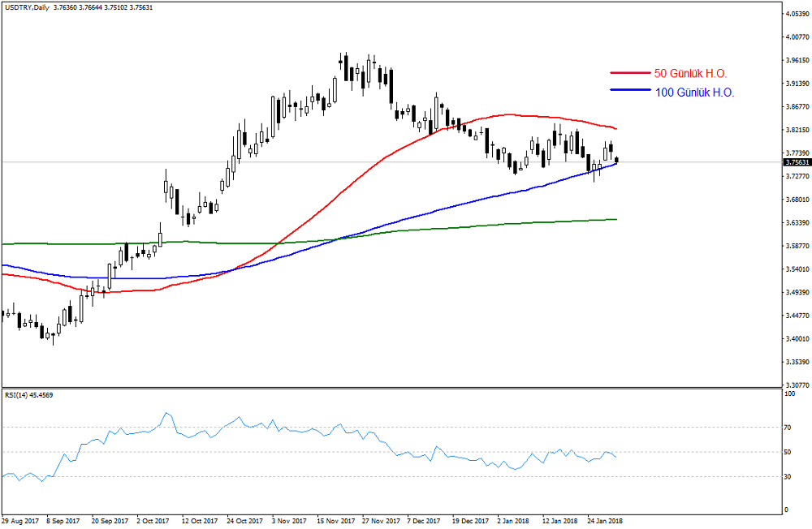Click the 3.40010 price axis label
The height and width of the screenshot is (529, 812).
point(797,339)
